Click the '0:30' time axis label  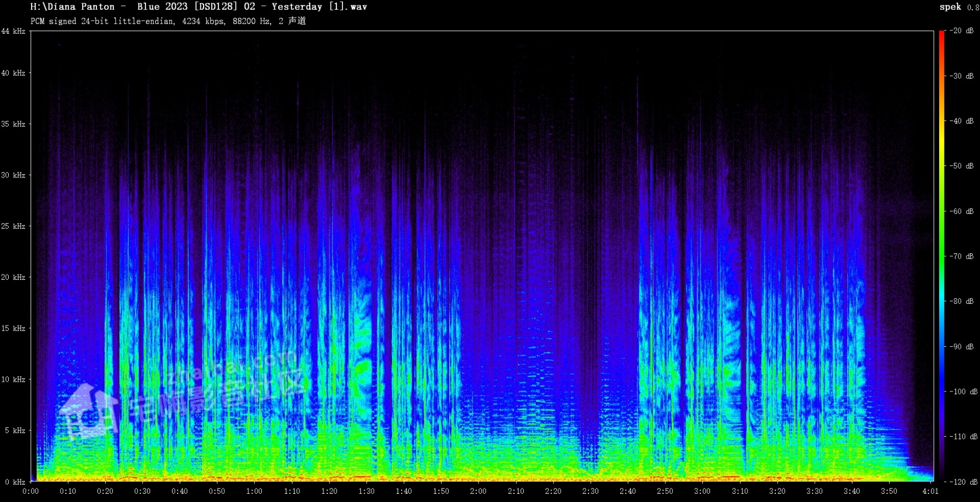(x=143, y=491)
